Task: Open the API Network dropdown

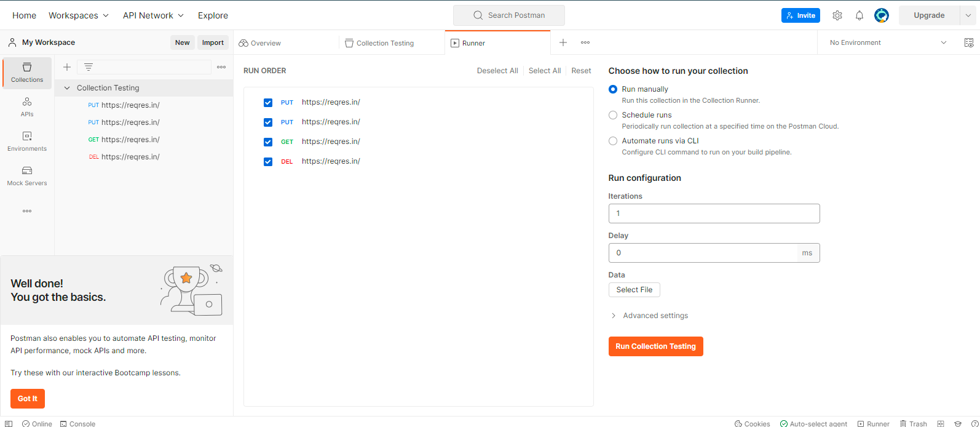Action: 153,15
